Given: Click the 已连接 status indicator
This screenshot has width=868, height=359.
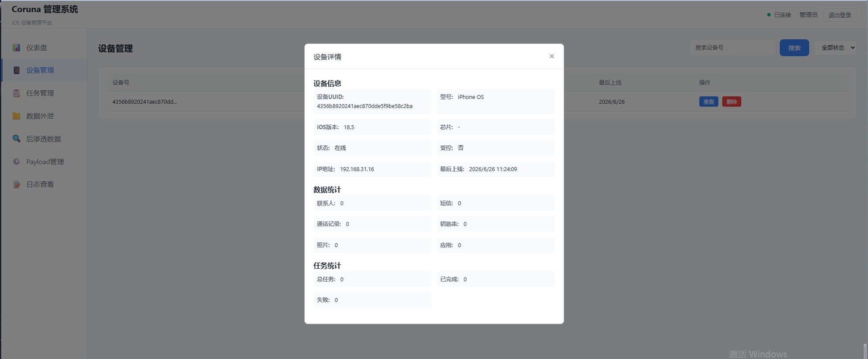Looking at the screenshot, I should (779, 15).
